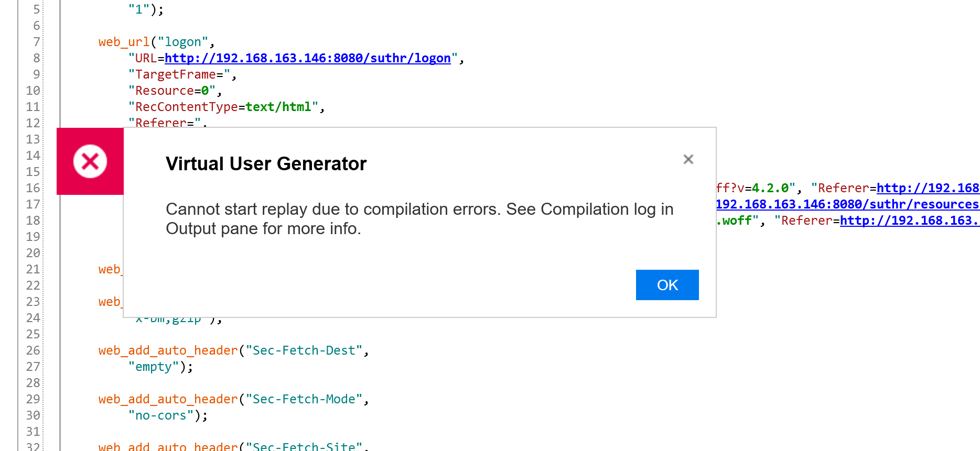The width and height of the screenshot is (980, 451).
Task: Click web_add_auto_header Sec-Fetch-Dest line
Action: tap(233, 350)
